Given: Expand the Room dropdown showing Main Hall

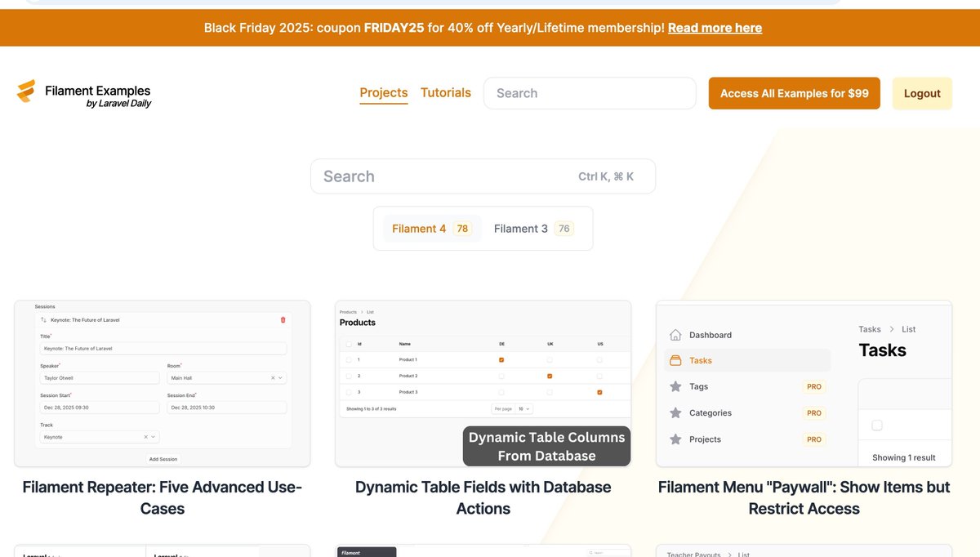Looking at the screenshot, I should click(280, 378).
